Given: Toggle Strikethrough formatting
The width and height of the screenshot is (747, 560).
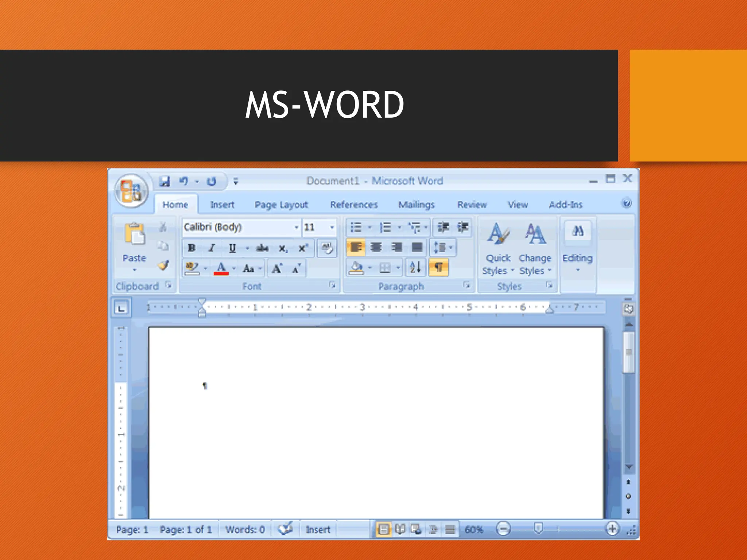Looking at the screenshot, I should coord(262,248).
